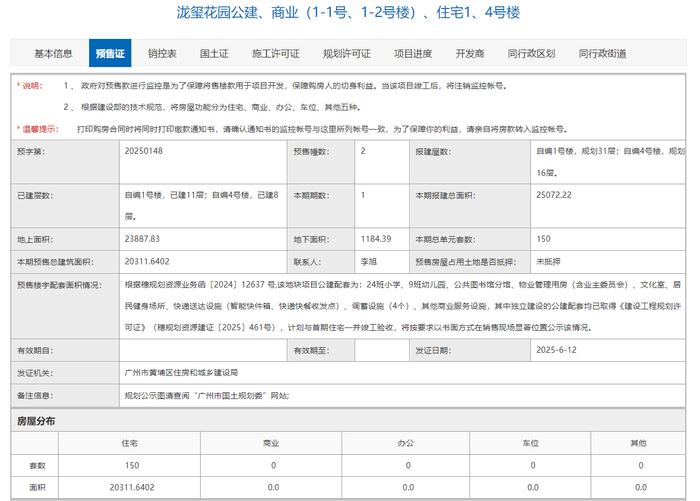Click the 预售幢数 value 2
Viewport: 700px width, 501px height.
pos(363,151)
